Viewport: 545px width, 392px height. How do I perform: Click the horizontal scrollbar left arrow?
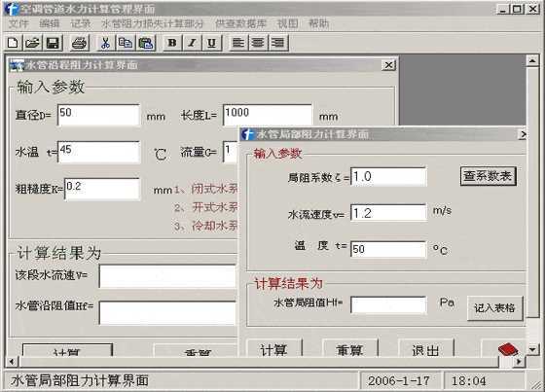click(12, 362)
